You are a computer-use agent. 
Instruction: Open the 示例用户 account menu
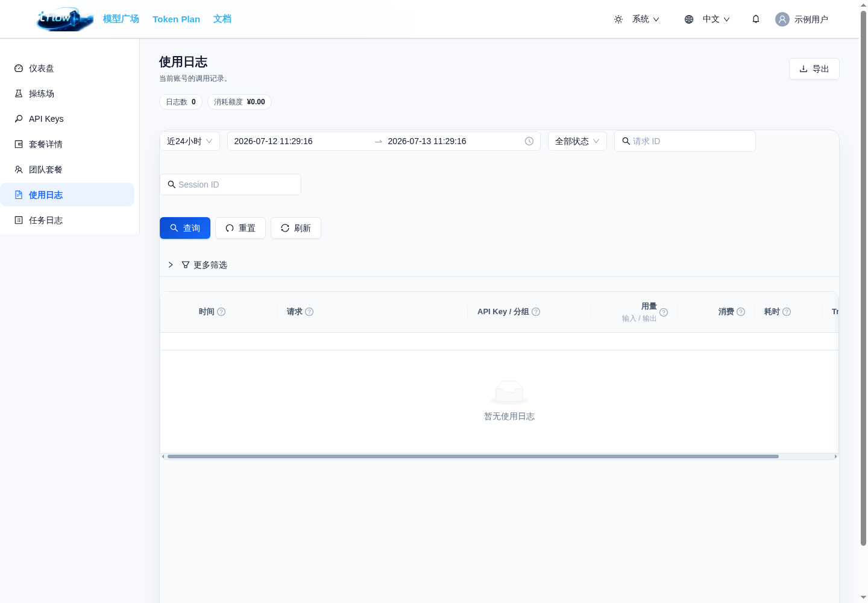tap(802, 19)
